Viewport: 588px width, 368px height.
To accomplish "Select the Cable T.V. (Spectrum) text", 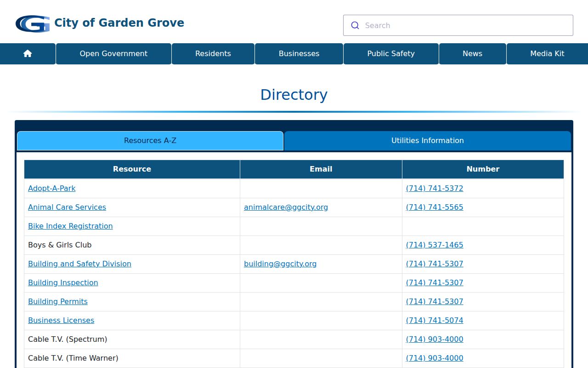I will point(68,339).
